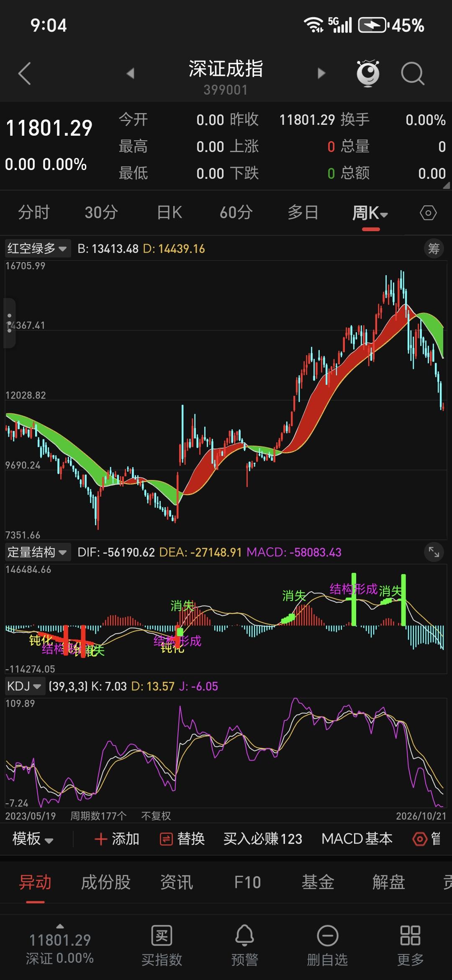Open the side drawer handle with dots
This screenshot has height=980, width=452.
point(9,323)
